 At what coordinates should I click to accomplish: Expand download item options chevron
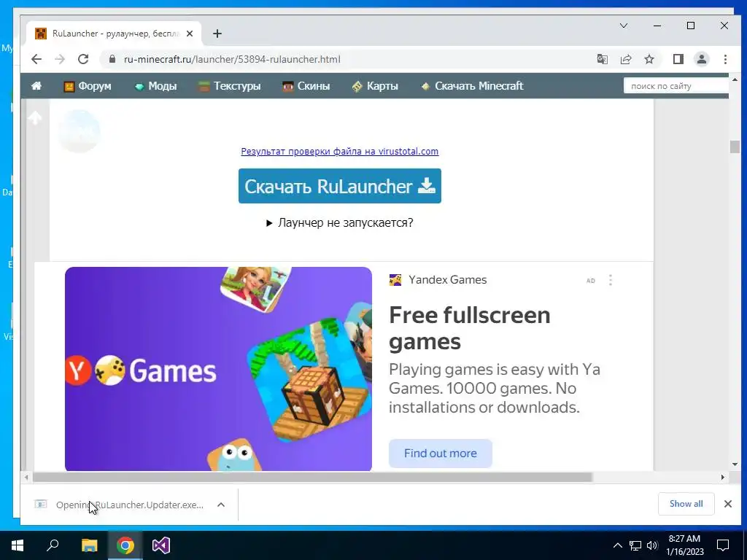[221, 505]
